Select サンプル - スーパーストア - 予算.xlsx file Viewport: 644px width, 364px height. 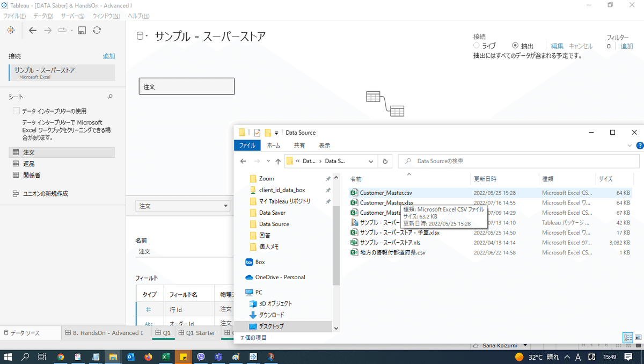click(399, 232)
